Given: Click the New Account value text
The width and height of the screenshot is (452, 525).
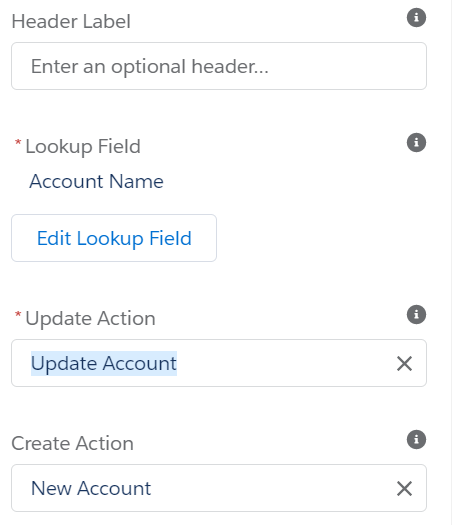Looking at the screenshot, I should coord(91,488).
